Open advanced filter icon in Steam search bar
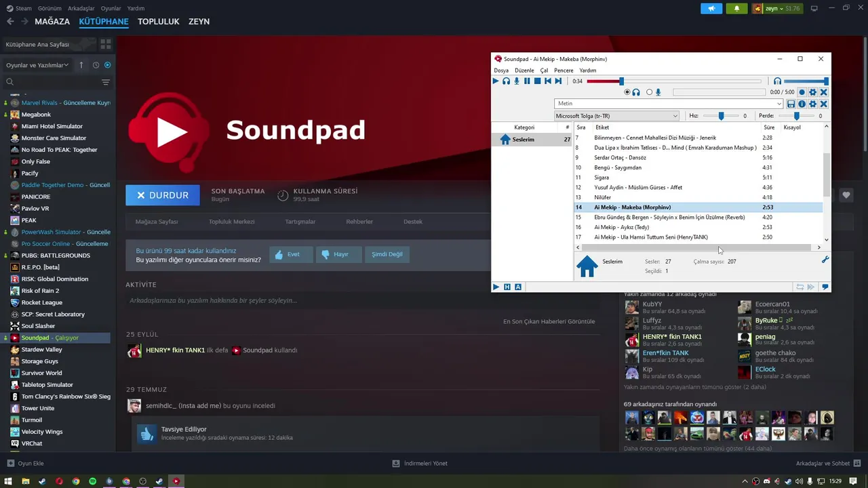This screenshot has width=868, height=488. (106, 82)
